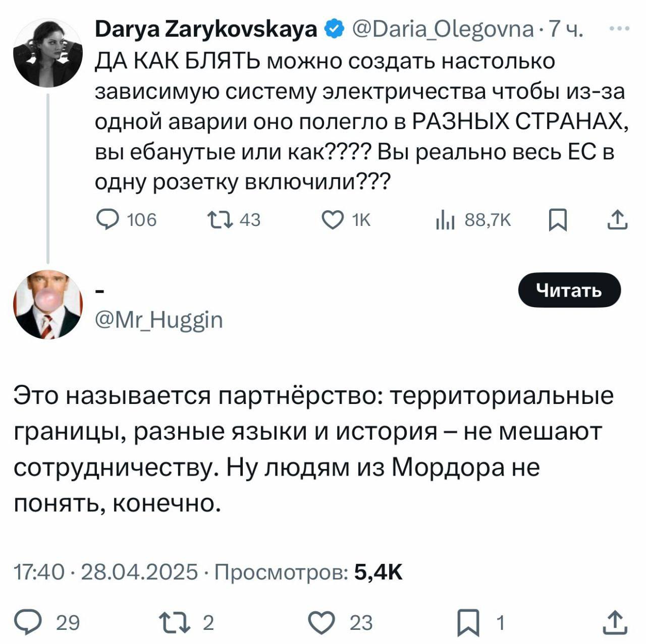This screenshot has width=646, height=644.
Task: Open the @Mr_Huggin profile handle
Action: tap(159, 320)
